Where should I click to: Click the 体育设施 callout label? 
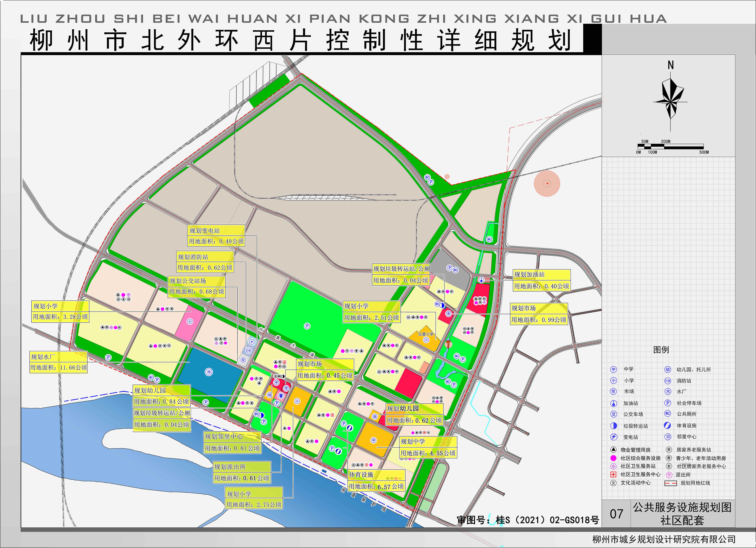pyautogui.click(x=361, y=474)
